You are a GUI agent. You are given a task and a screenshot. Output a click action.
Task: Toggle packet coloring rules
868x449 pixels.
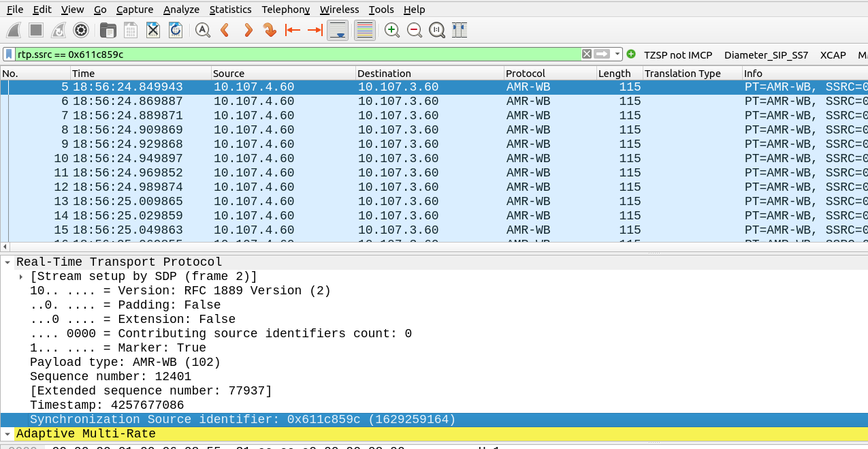coord(365,30)
